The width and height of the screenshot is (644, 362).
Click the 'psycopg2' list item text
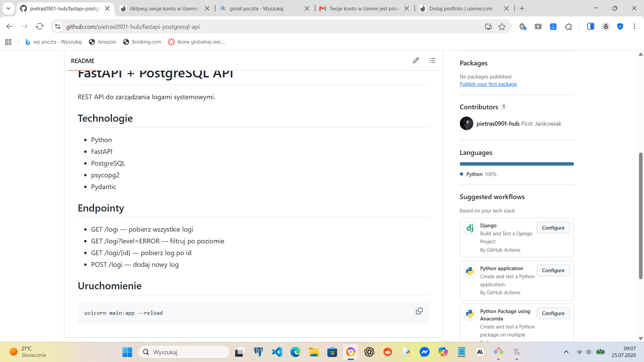click(x=105, y=175)
